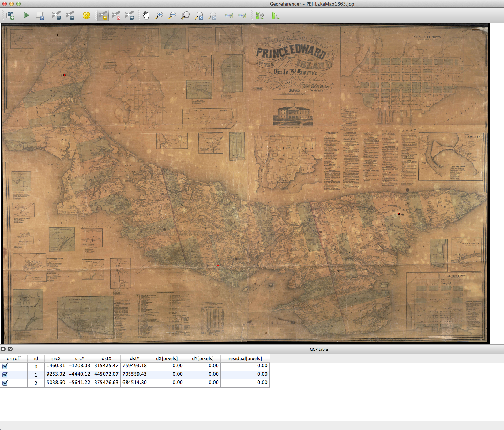The height and width of the screenshot is (430, 504).
Task: Disable the GCP point with id 2
Action: pyautogui.click(x=5, y=383)
